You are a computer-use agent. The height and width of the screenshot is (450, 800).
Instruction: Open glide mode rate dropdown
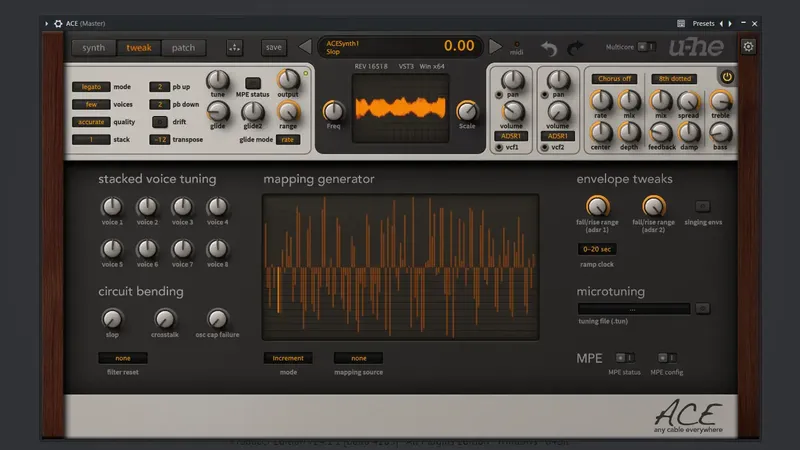pyautogui.click(x=288, y=139)
